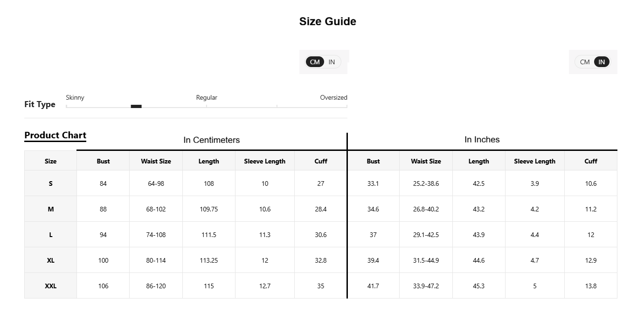Image resolution: width=644 pixels, height=326 pixels.
Task: Click the waist value 64-98
Action: 156,183
